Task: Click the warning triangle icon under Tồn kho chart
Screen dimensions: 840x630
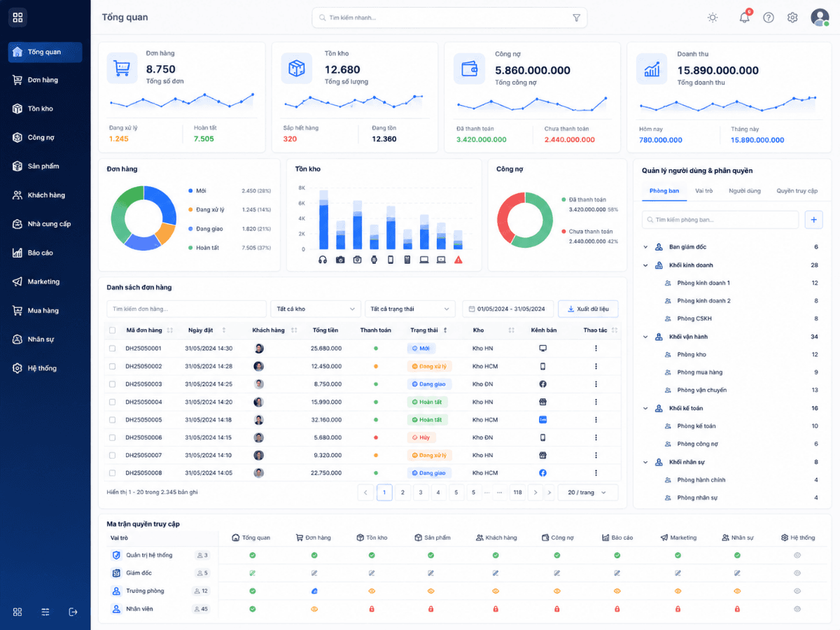Action: 458,260
